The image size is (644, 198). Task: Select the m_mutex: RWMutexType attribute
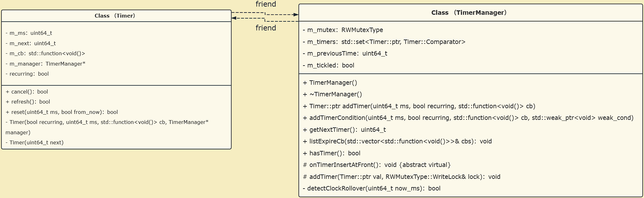[343, 30]
